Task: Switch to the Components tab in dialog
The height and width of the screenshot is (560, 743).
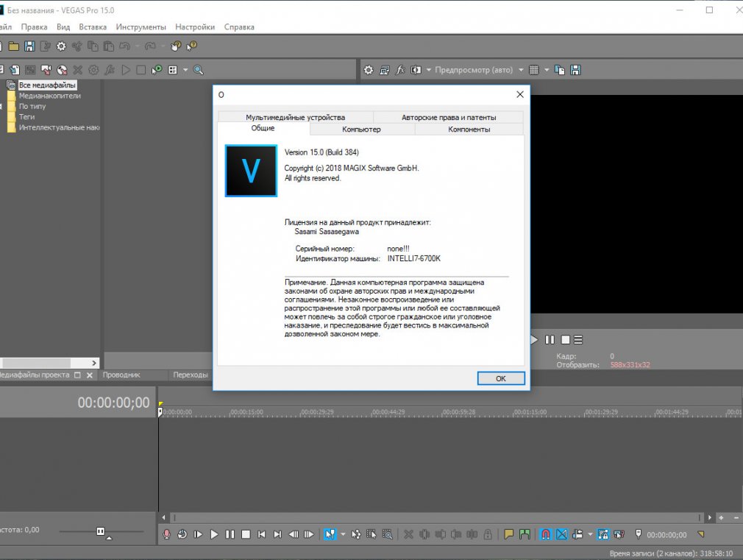Action: click(x=469, y=129)
